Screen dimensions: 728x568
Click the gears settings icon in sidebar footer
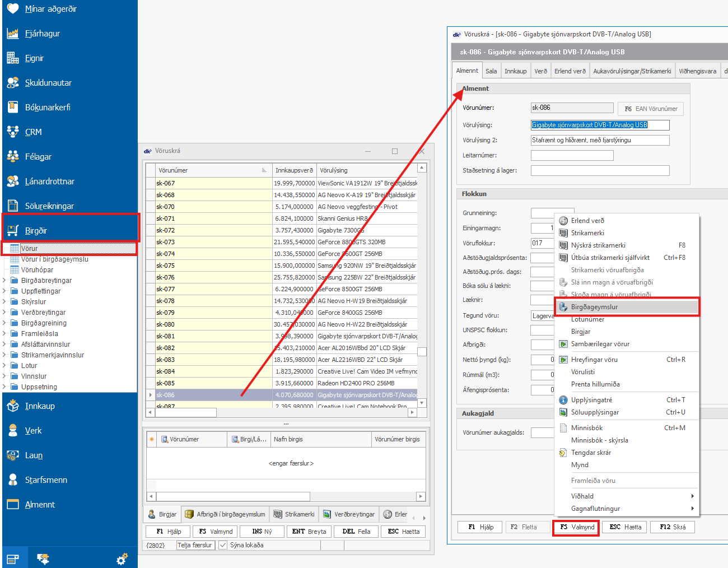click(122, 559)
